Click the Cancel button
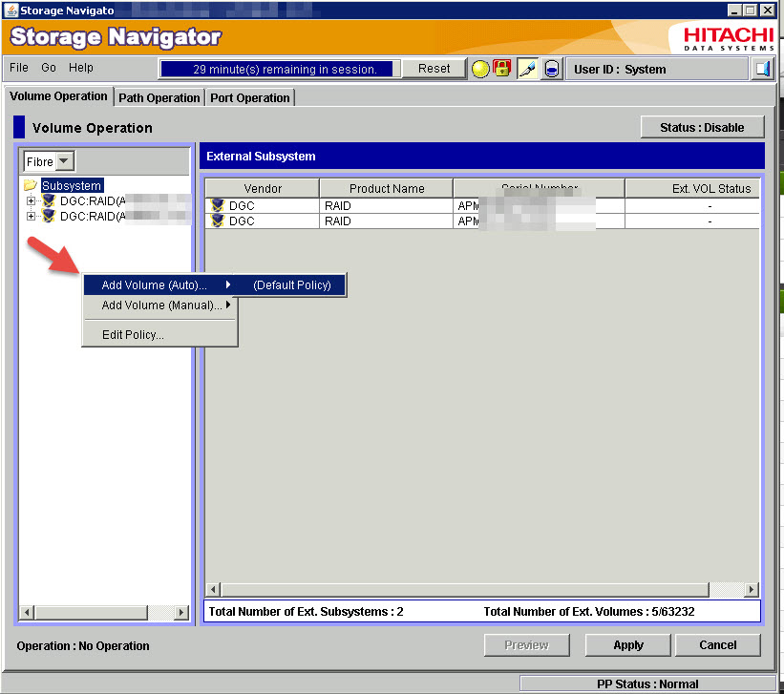Viewport: 784px width, 694px height. (717, 645)
